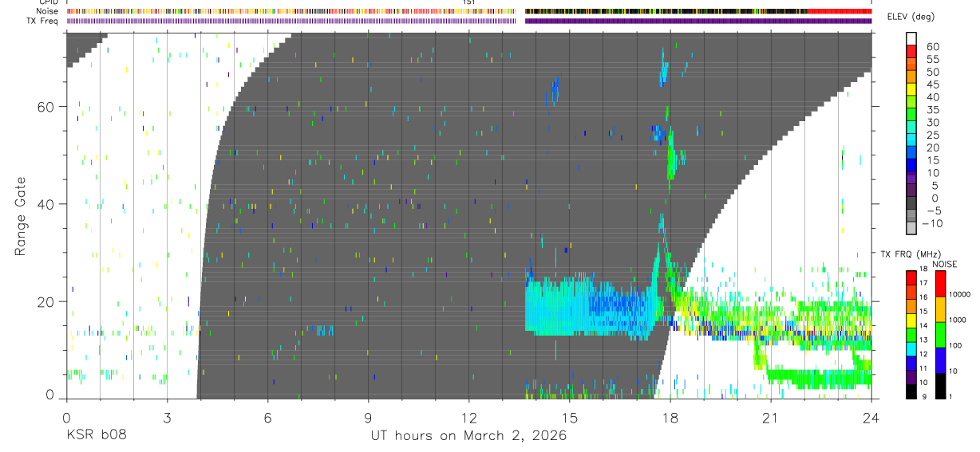Click the x-axis tick label '21'
The width and height of the screenshot is (980, 452).
coord(771,417)
